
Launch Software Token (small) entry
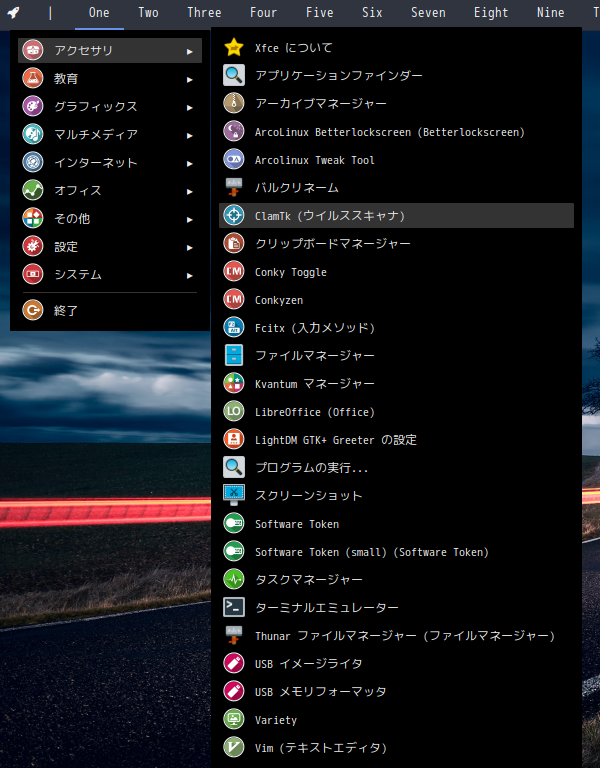click(x=396, y=552)
